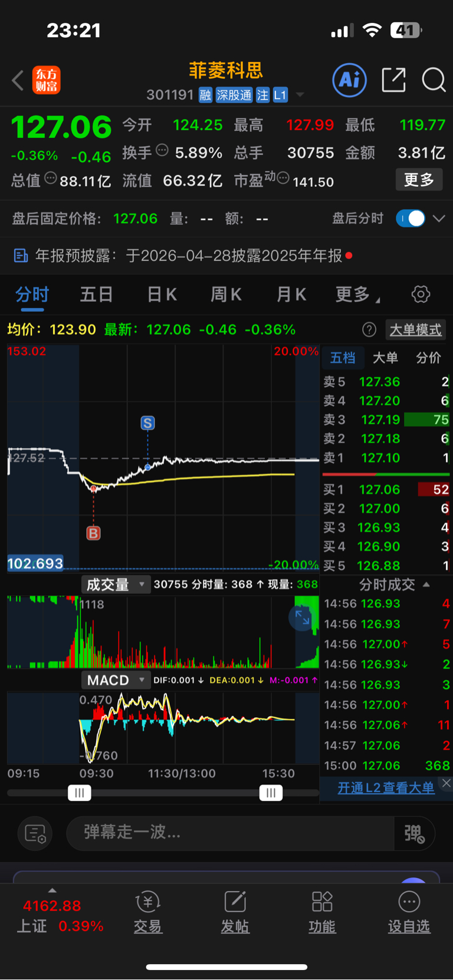
Task: Tap the info icon beside 总值
Action: [x=51, y=178]
